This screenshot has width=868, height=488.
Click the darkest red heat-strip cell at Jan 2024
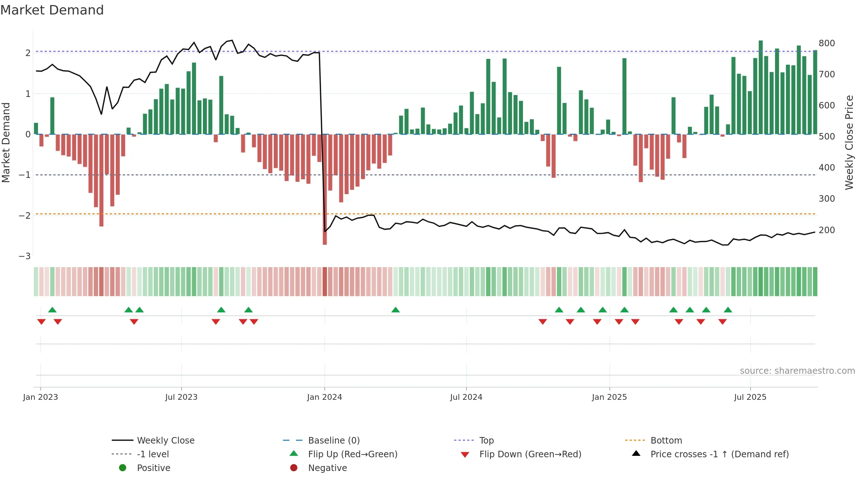pyautogui.click(x=325, y=282)
